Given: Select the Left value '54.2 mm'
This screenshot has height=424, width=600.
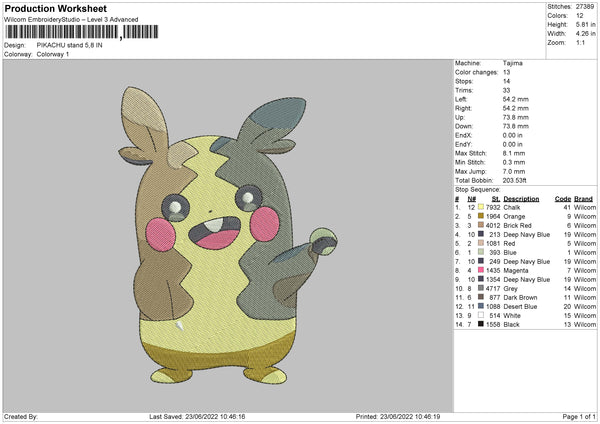Looking at the screenshot, I should (515, 99).
